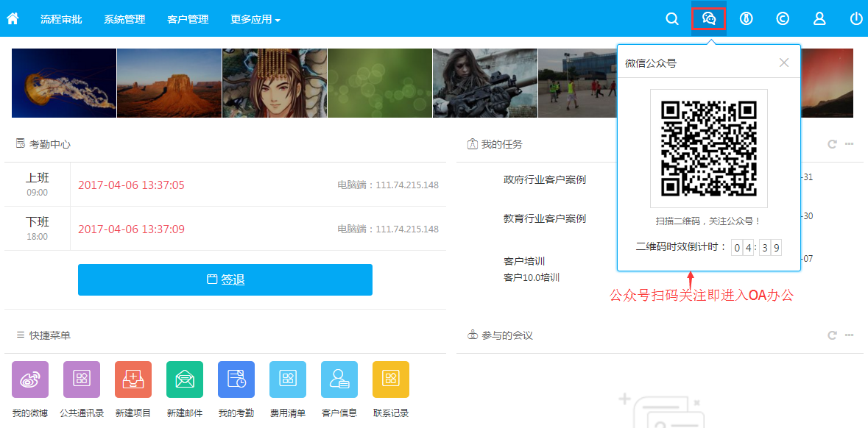
Task: Open the 费用清单 shortcut icon
Action: pos(288,379)
